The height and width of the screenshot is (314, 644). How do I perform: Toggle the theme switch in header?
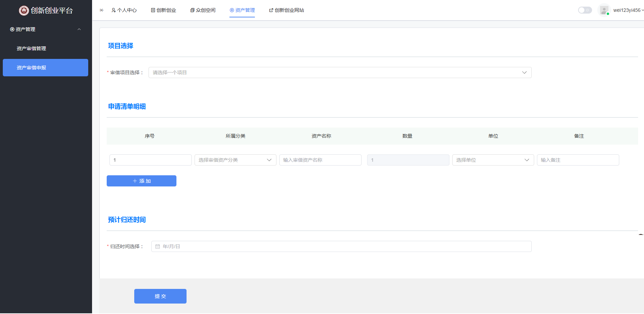pyautogui.click(x=585, y=10)
